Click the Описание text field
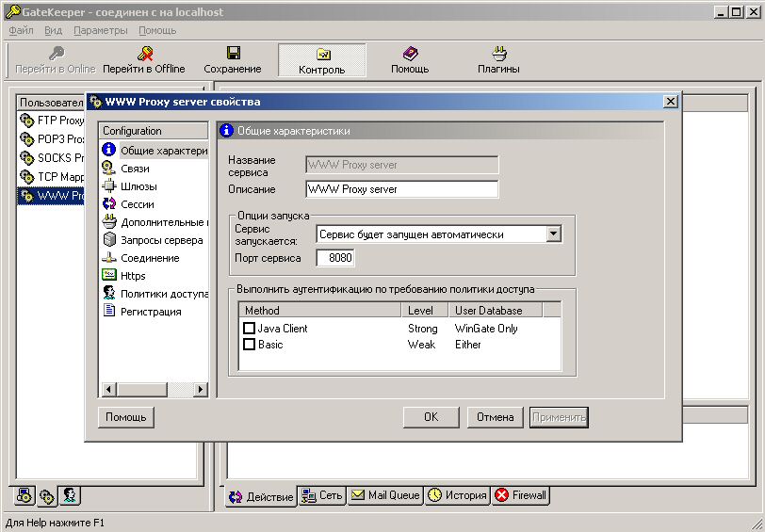Image resolution: width=765 pixels, height=532 pixels. click(402, 189)
